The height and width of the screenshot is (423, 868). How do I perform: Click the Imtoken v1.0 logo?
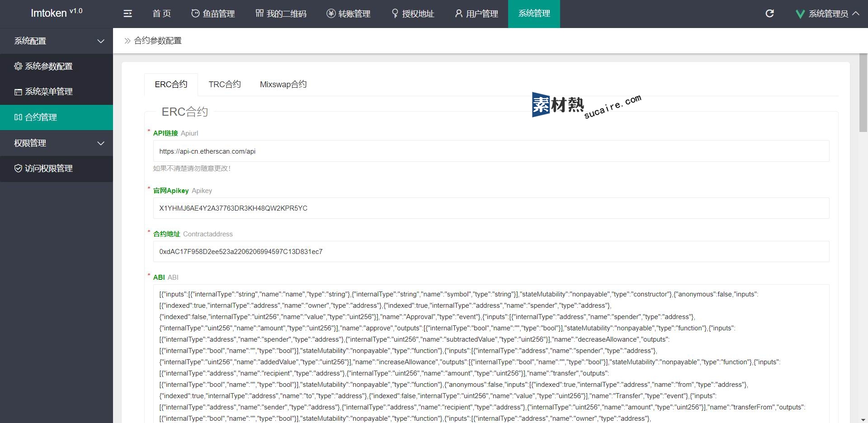pyautogui.click(x=57, y=13)
